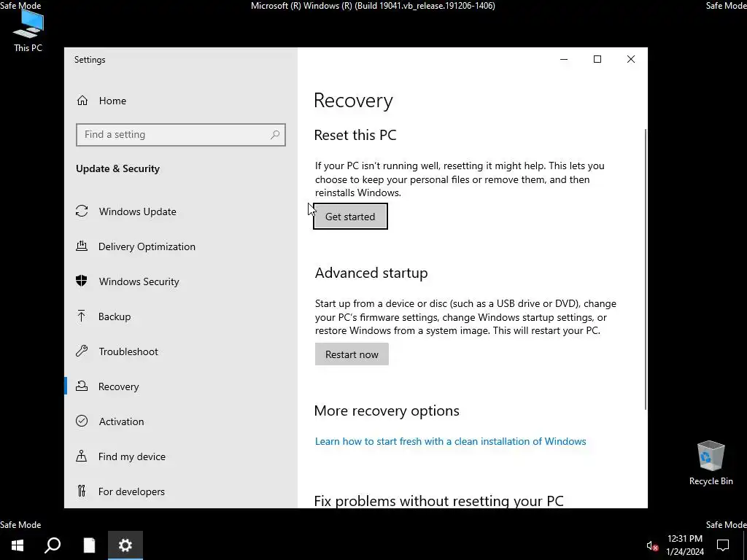Maximize the Settings window
Viewport: 747px width, 560px height.
[x=597, y=59]
